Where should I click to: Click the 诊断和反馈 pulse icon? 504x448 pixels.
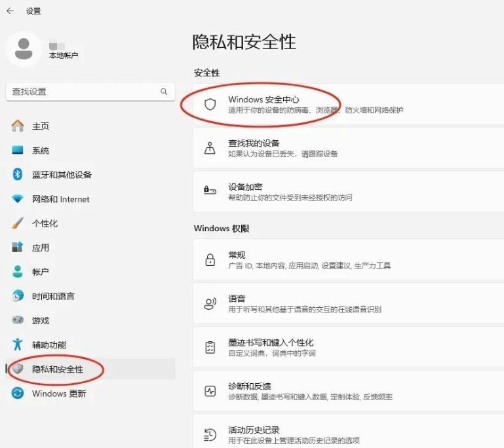tap(210, 391)
